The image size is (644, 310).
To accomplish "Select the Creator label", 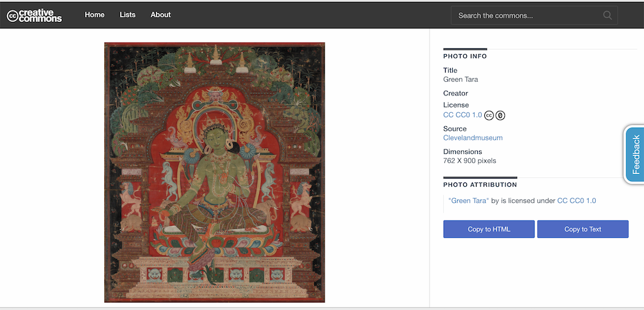I will tap(455, 93).
